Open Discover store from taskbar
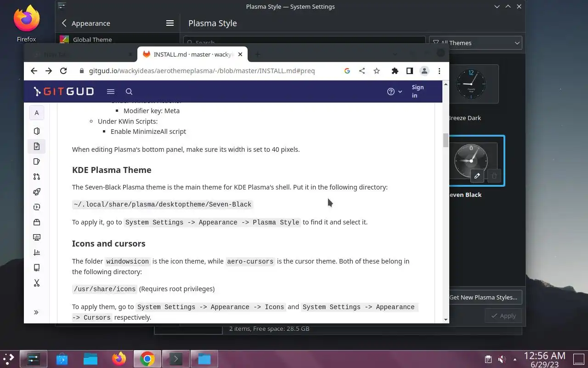 click(62, 359)
